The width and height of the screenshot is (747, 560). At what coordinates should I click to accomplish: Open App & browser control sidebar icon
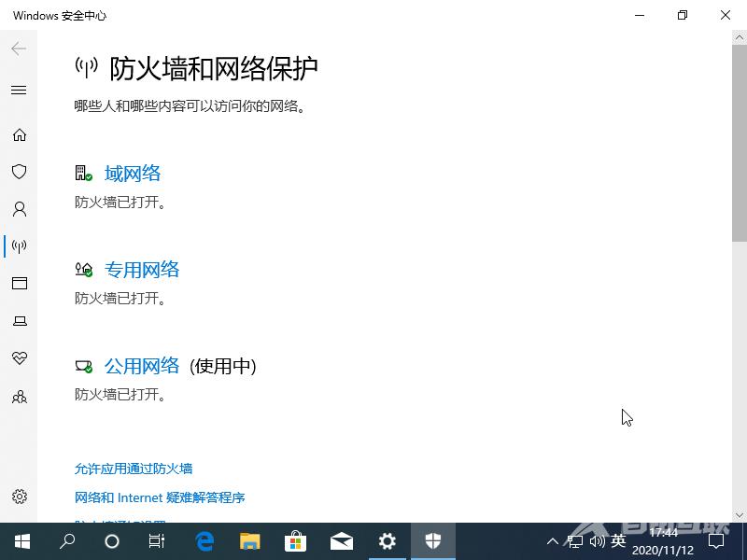point(20,284)
